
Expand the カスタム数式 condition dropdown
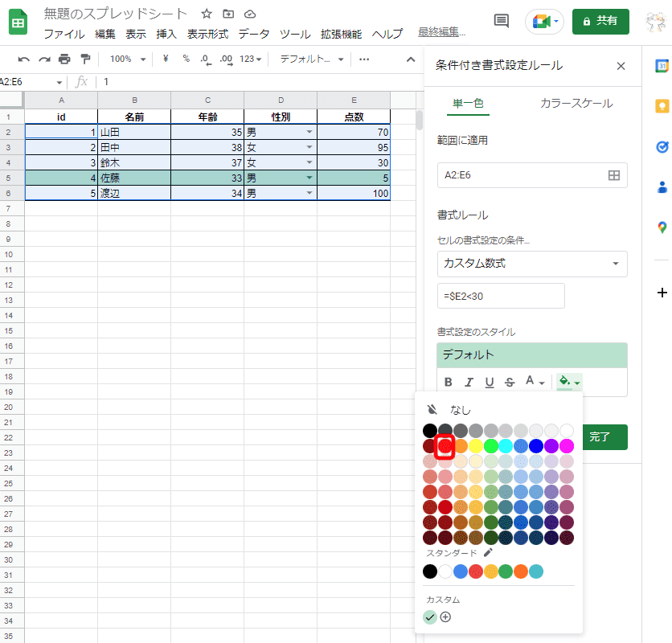coord(531,264)
